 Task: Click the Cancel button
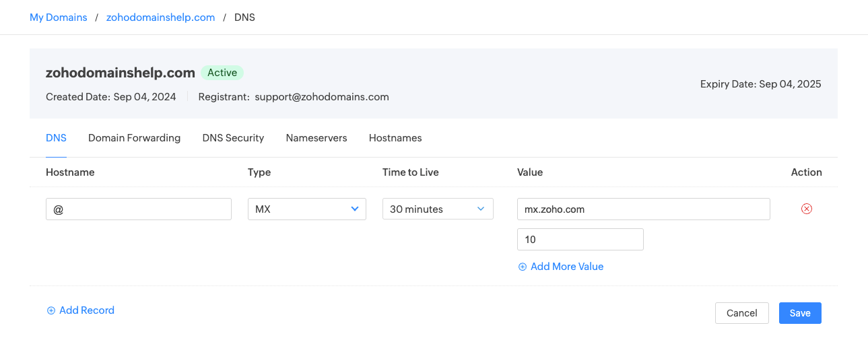[x=741, y=313]
